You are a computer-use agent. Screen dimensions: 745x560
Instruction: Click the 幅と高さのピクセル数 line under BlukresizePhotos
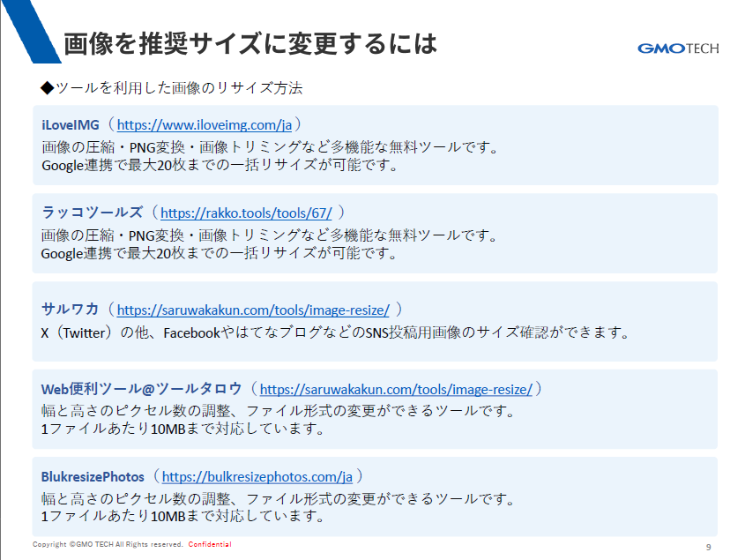[279, 498]
